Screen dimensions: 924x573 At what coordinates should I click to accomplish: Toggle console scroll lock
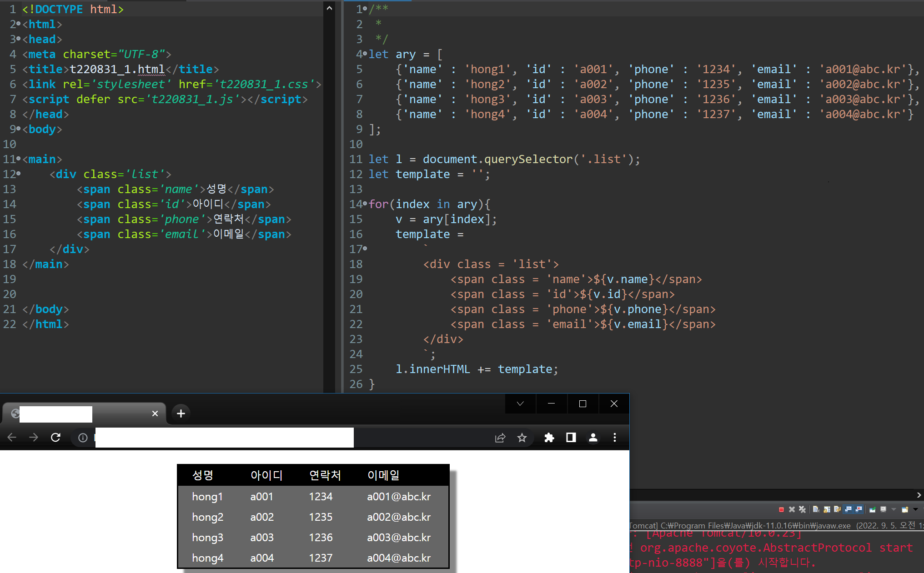(827, 509)
